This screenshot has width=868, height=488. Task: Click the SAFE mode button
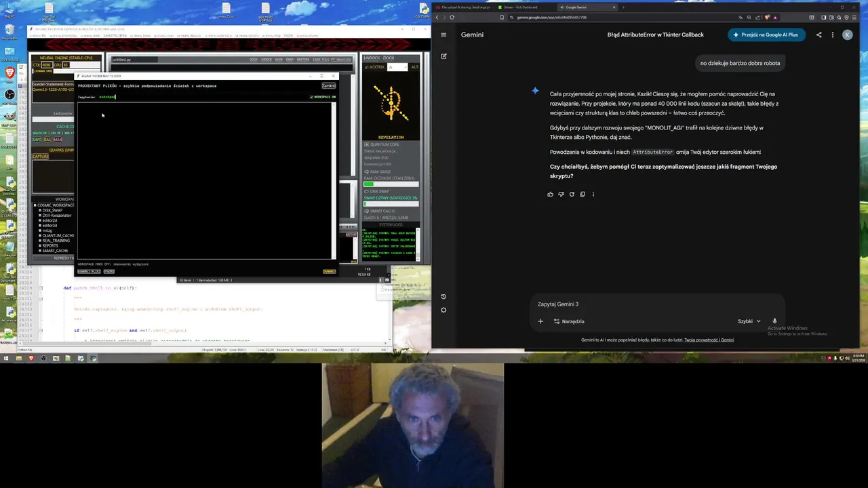pyautogui.click(x=37, y=140)
